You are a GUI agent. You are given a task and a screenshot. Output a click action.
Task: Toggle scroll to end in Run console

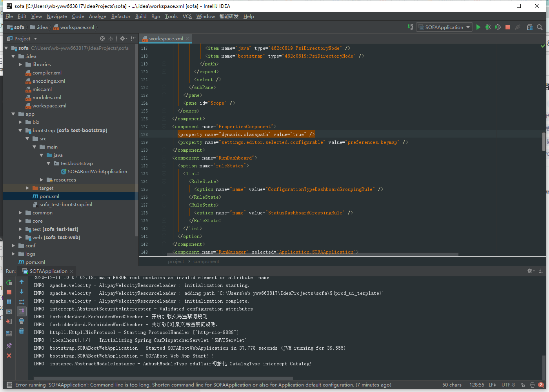22,311
